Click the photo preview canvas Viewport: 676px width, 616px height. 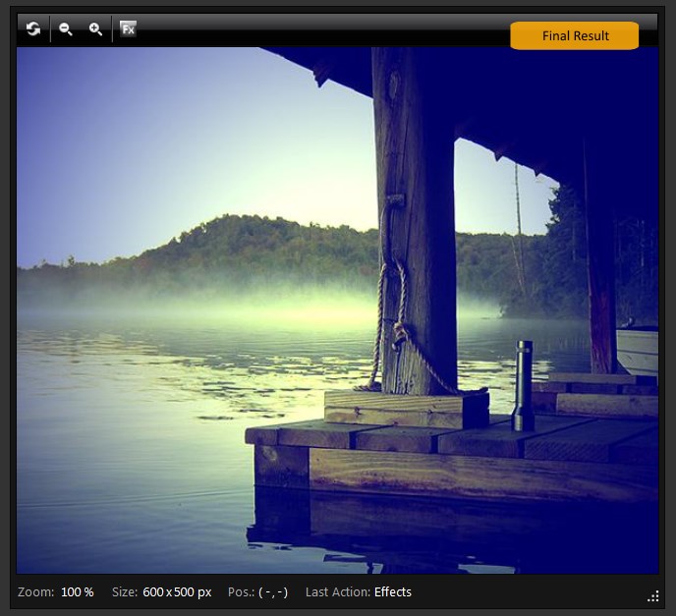click(x=338, y=310)
